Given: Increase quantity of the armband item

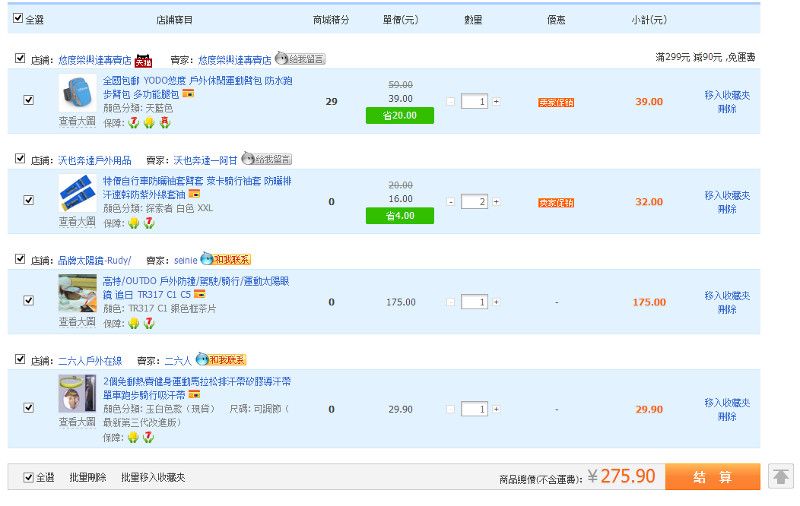Looking at the screenshot, I should 496,102.
